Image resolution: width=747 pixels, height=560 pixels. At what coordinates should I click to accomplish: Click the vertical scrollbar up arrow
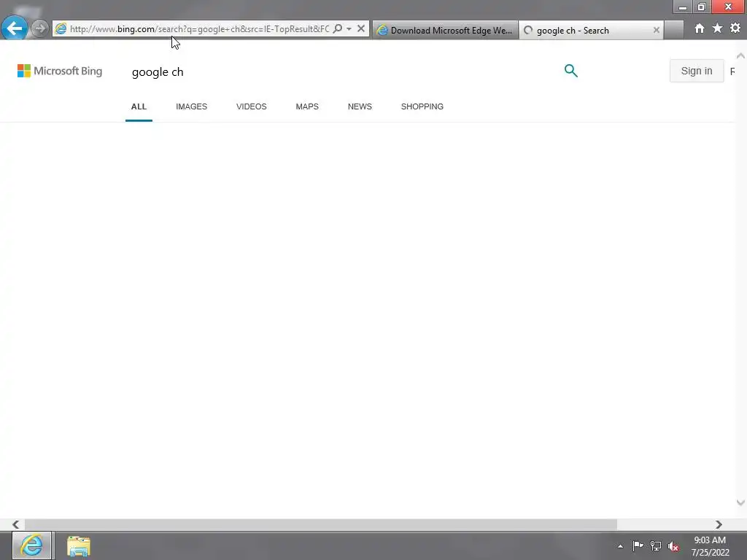pos(740,55)
